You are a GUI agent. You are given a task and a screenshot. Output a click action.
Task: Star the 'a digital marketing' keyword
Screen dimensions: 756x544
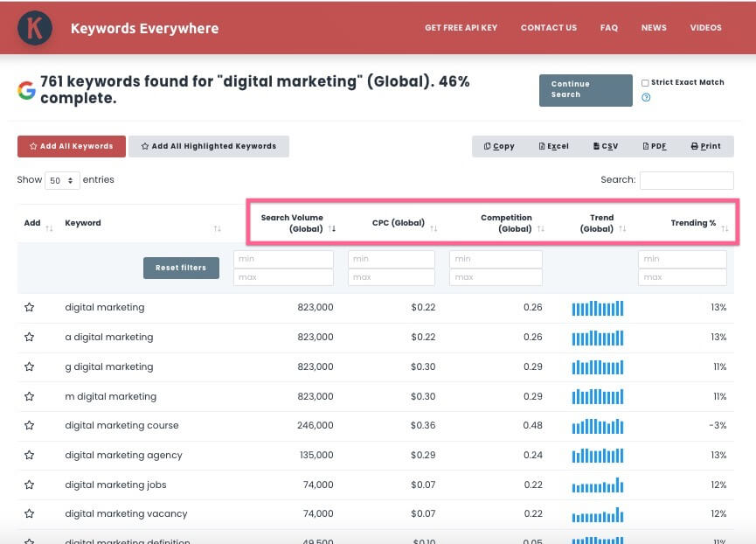pos(30,337)
